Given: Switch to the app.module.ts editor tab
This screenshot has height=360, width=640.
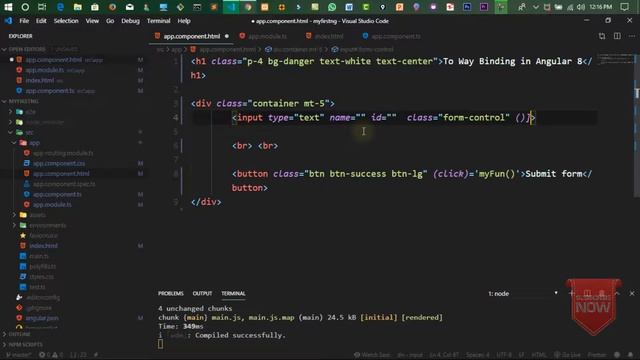Looking at the screenshot, I should pos(267,36).
